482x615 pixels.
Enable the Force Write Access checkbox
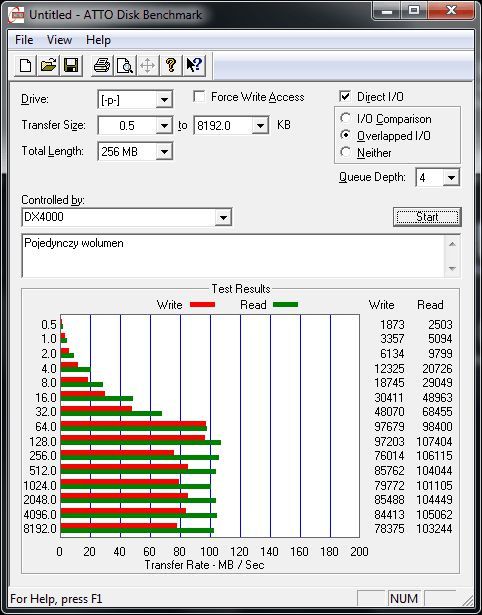pos(199,96)
